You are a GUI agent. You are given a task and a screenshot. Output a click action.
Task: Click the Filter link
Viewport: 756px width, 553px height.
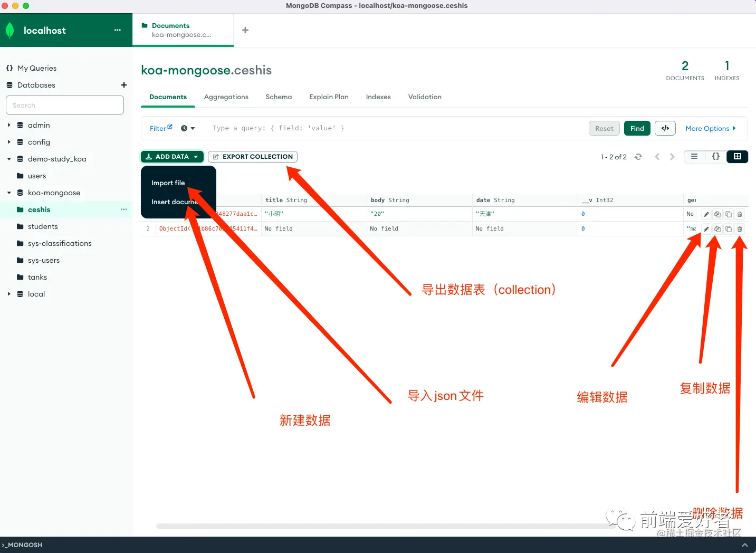[158, 128]
